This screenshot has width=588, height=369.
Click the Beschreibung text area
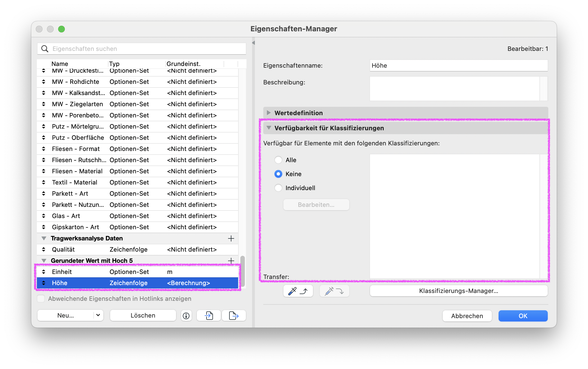click(x=454, y=89)
